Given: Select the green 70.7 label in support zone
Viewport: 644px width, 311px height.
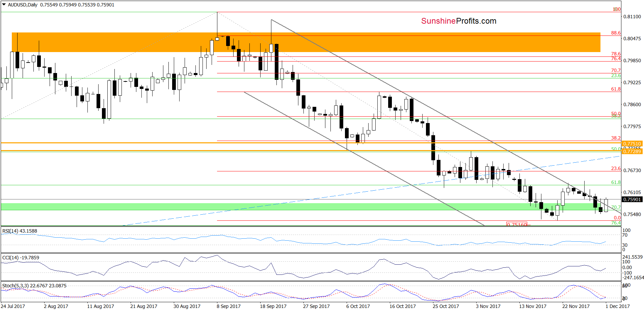Looking at the screenshot, I should point(616,207).
